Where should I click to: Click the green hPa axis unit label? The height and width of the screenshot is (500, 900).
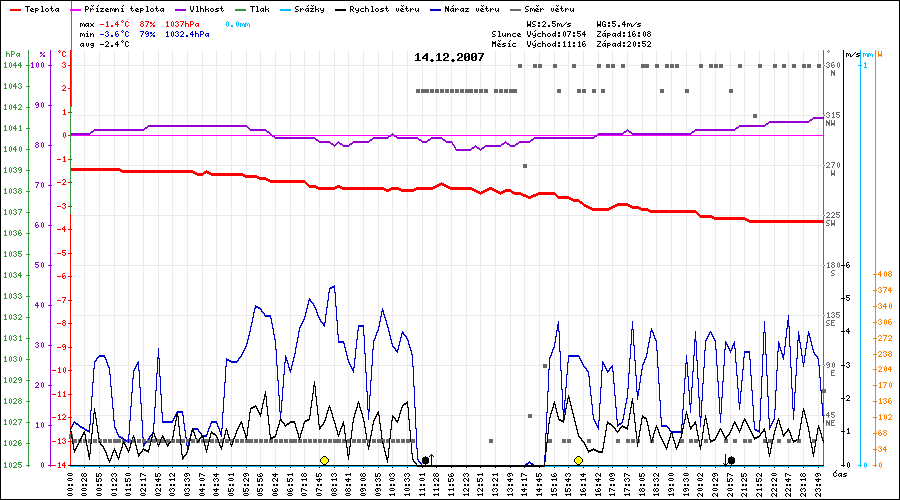tap(13, 55)
